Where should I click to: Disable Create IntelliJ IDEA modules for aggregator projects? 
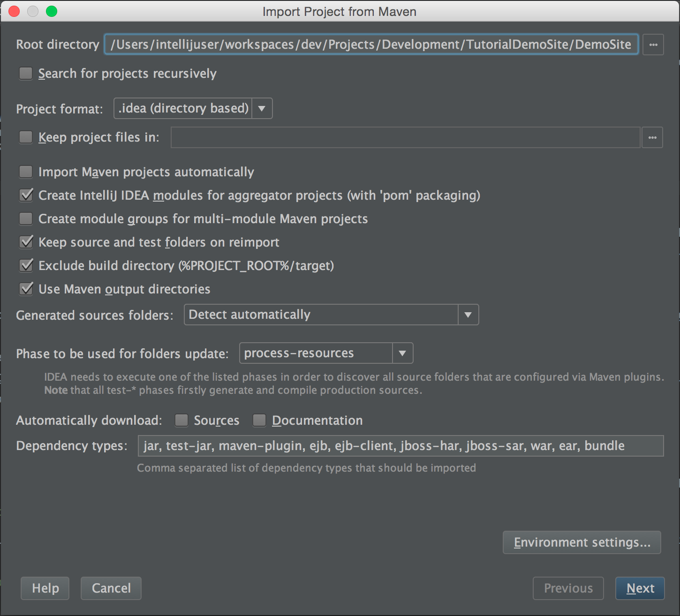click(26, 195)
